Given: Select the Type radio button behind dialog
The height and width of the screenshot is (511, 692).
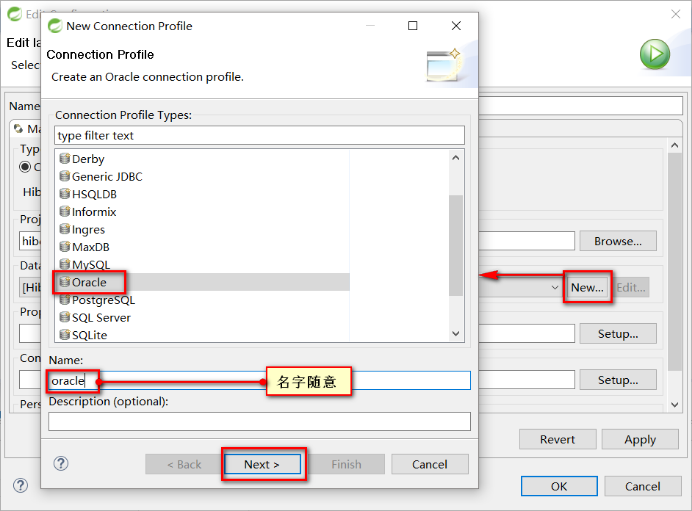Looking at the screenshot, I should [25, 167].
